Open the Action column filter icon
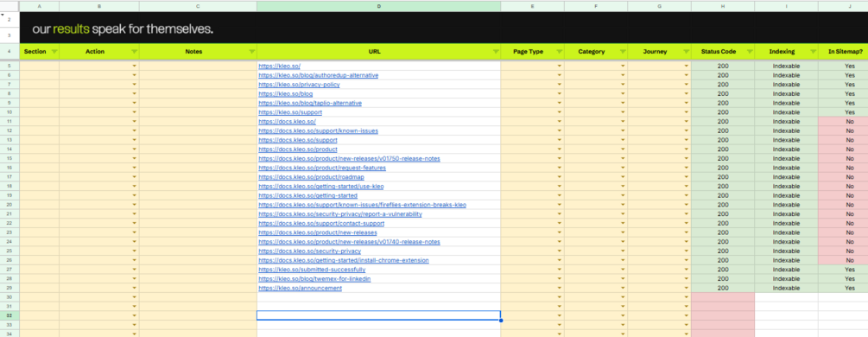Viewport: 868px width, 337px height. point(135,52)
